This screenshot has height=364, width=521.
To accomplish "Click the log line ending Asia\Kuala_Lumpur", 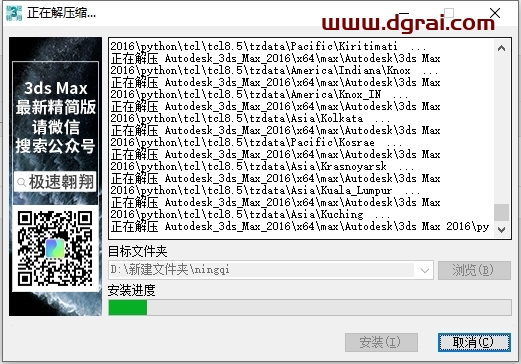I will (265, 190).
